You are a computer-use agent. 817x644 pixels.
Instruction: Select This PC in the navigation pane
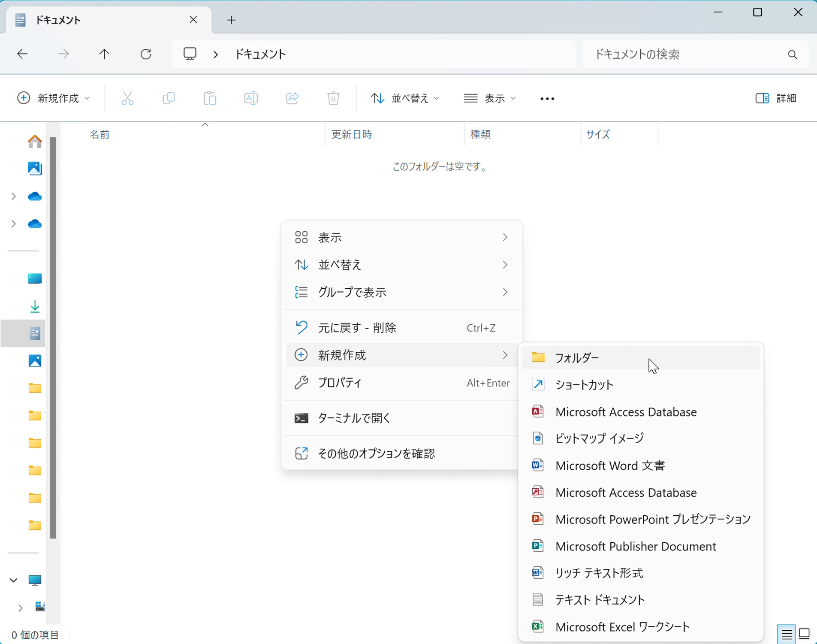pyautogui.click(x=35, y=580)
